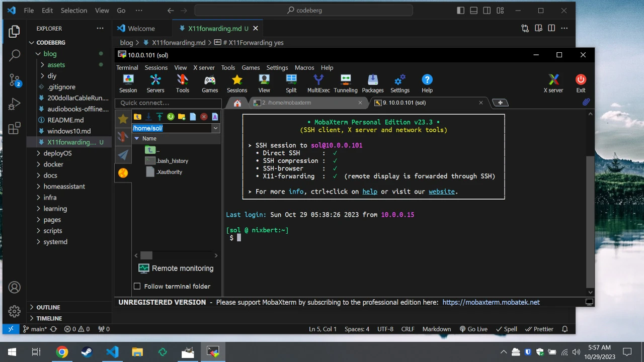Image resolution: width=644 pixels, height=362 pixels.
Task: Open the VS Code Selection menu
Action: pyautogui.click(x=74, y=11)
